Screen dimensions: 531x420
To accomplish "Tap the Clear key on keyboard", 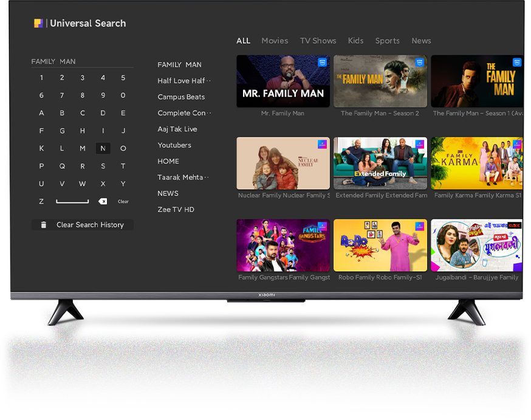I will coord(123,202).
